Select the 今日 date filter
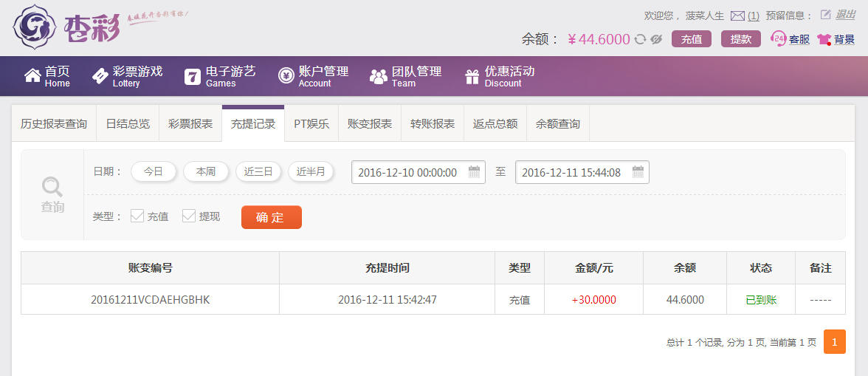This screenshot has width=868, height=376. (x=154, y=171)
